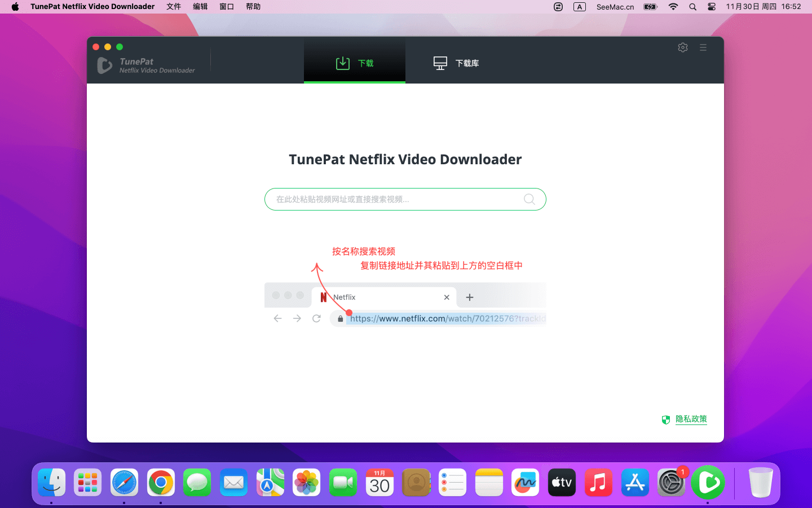The width and height of the screenshot is (812, 508).
Task: Open Notes from the Dock
Action: click(489, 483)
